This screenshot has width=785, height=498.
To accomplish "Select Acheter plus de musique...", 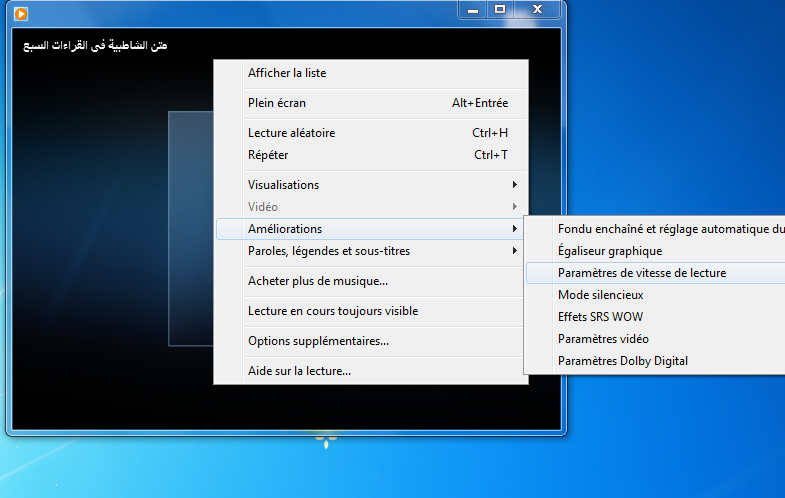I will coord(371,281).
